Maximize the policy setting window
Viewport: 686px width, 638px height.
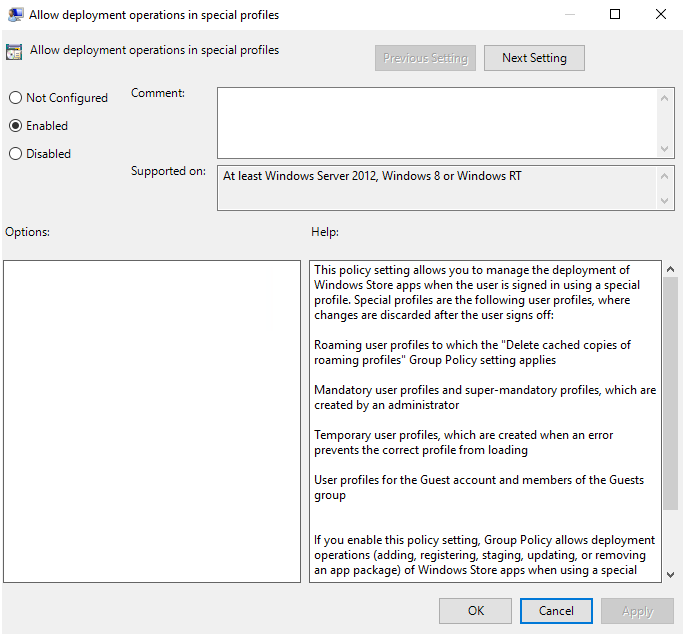click(615, 15)
